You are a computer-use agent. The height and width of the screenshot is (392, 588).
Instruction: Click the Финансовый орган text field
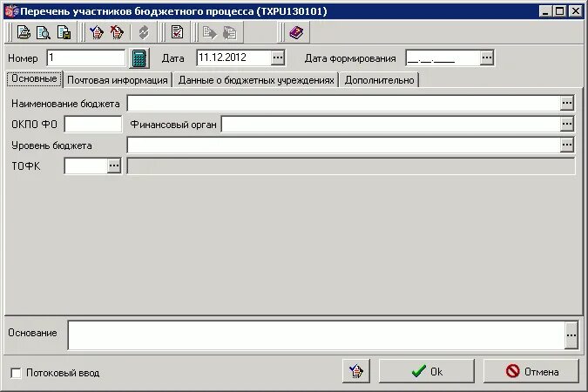391,125
